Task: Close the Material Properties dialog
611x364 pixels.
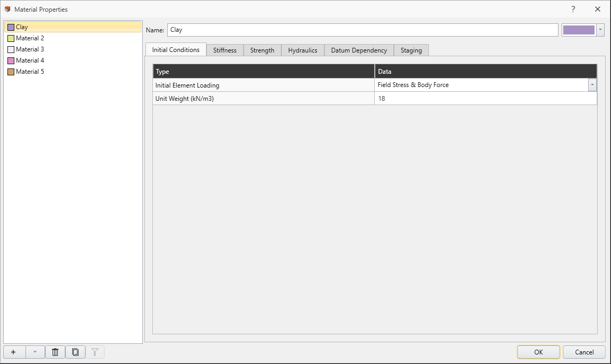Action: pos(598,9)
